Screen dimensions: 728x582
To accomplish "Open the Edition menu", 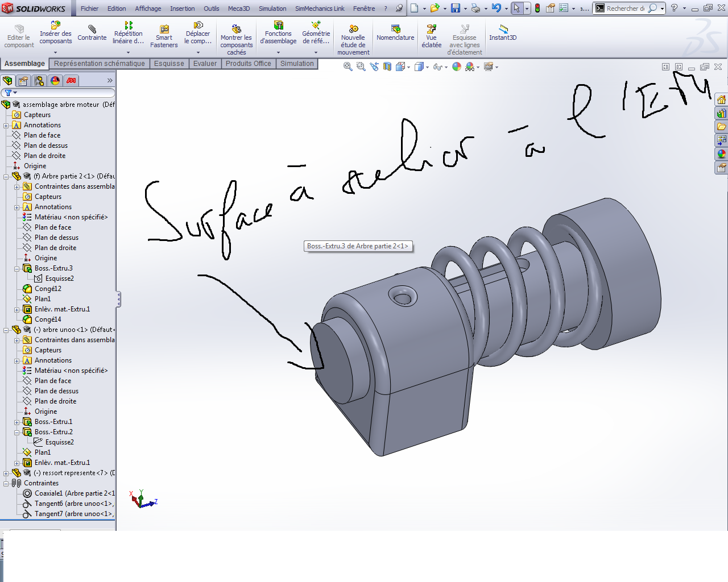I will [x=117, y=9].
